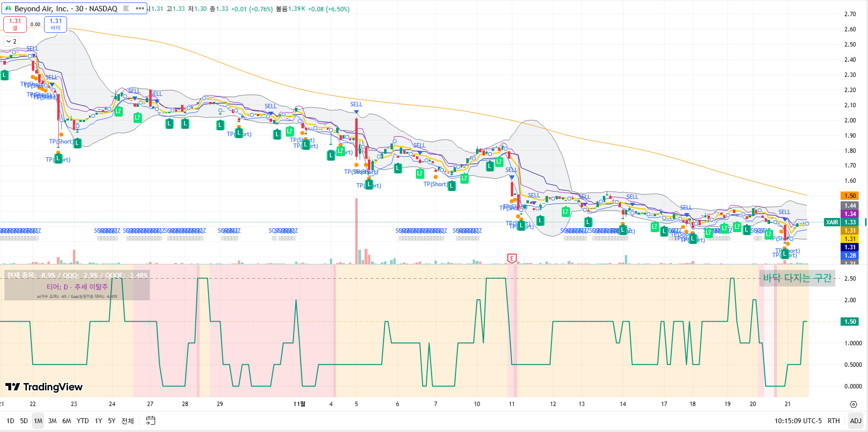Image resolution: width=868 pixels, height=432 pixels.
Task: Switch to the 5D range tab
Action: click(x=23, y=421)
